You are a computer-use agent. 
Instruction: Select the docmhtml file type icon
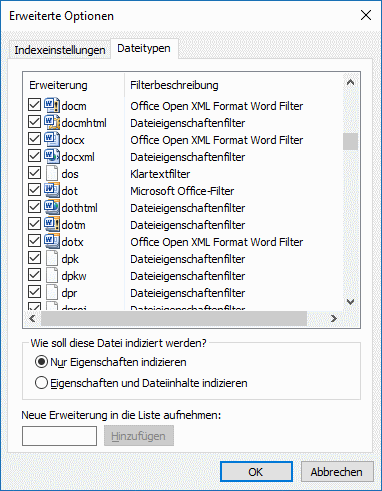coord(52,122)
